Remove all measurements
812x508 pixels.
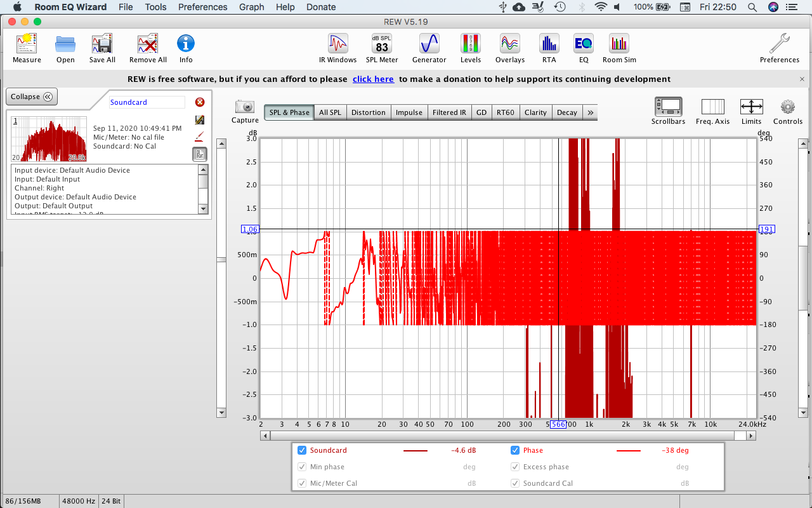(148, 49)
